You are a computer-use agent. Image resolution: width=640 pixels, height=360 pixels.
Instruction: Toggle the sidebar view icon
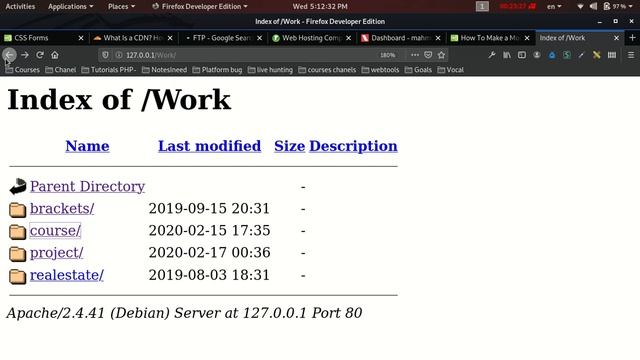coord(522,55)
